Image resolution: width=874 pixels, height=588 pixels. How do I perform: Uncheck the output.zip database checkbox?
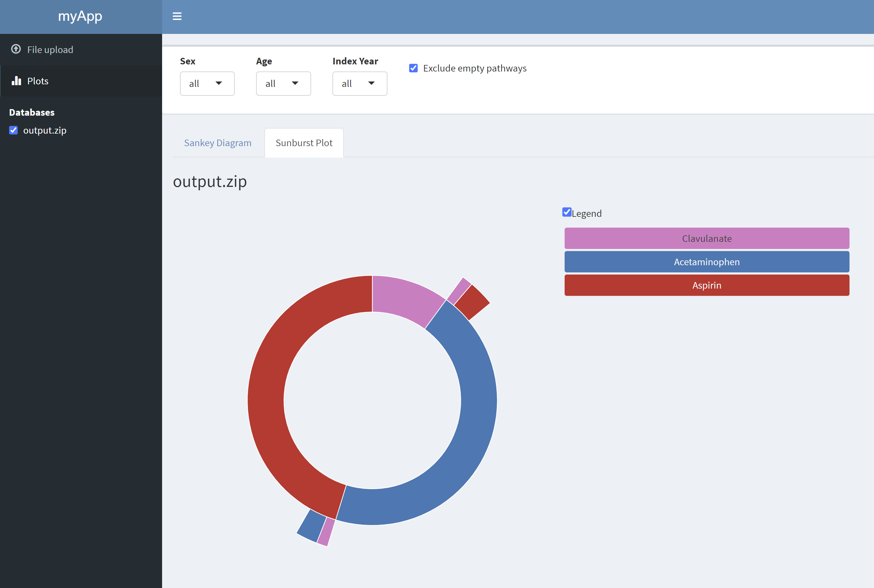pos(13,130)
